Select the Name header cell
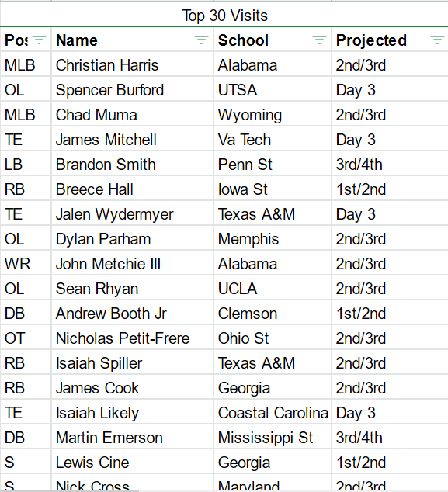The image size is (448, 492). (132, 40)
